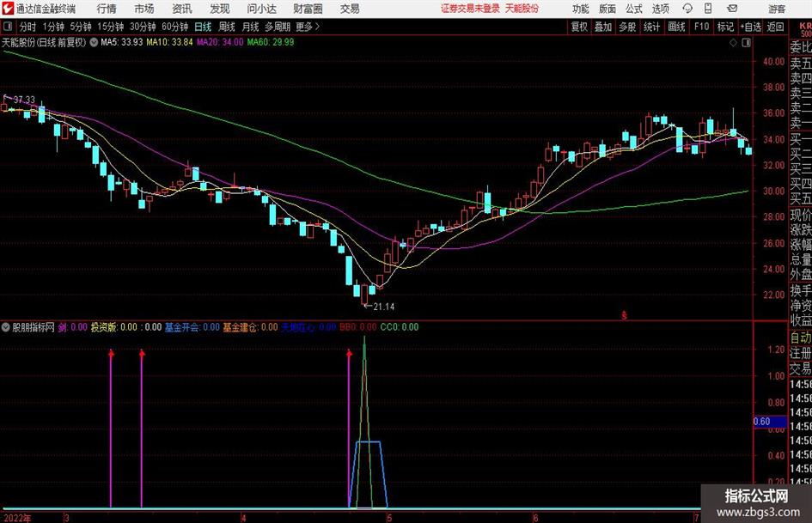
Task: Open the 交易 menu
Action: pyautogui.click(x=350, y=9)
